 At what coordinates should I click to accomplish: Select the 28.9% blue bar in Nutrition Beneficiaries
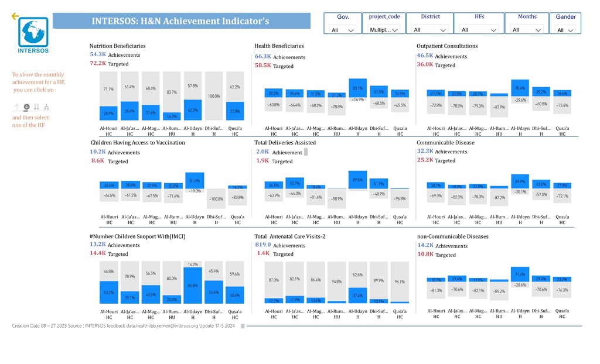[108, 113]
